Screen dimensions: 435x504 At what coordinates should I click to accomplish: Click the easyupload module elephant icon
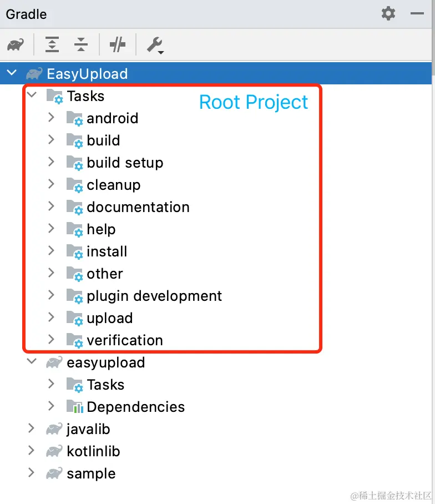(x=54, y=362)
